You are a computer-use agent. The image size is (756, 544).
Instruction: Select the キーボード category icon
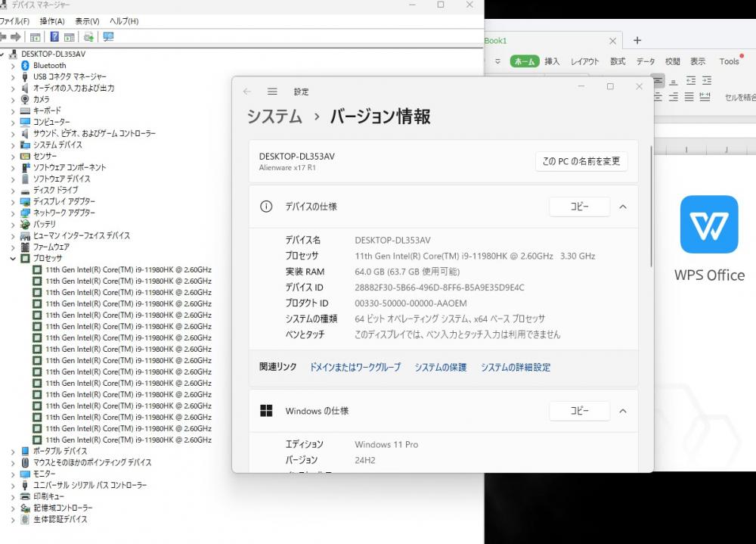point(25,110)
